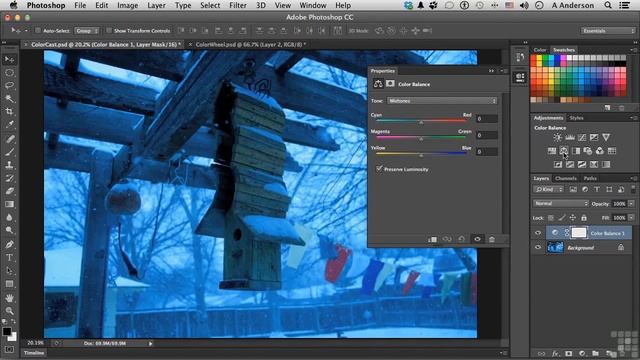This screenshot has height=360, width=640.
Task: Add a Channel Mixer adjustment
Action: [600, 151]
